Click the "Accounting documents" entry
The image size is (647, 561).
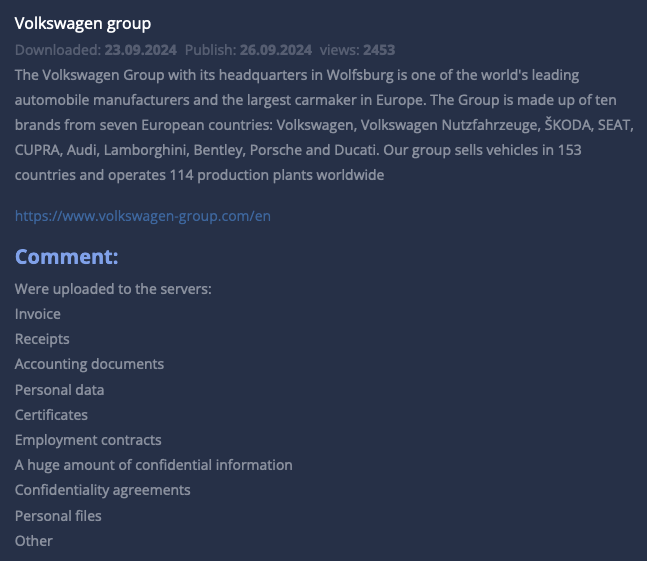(x=89, y=364)
